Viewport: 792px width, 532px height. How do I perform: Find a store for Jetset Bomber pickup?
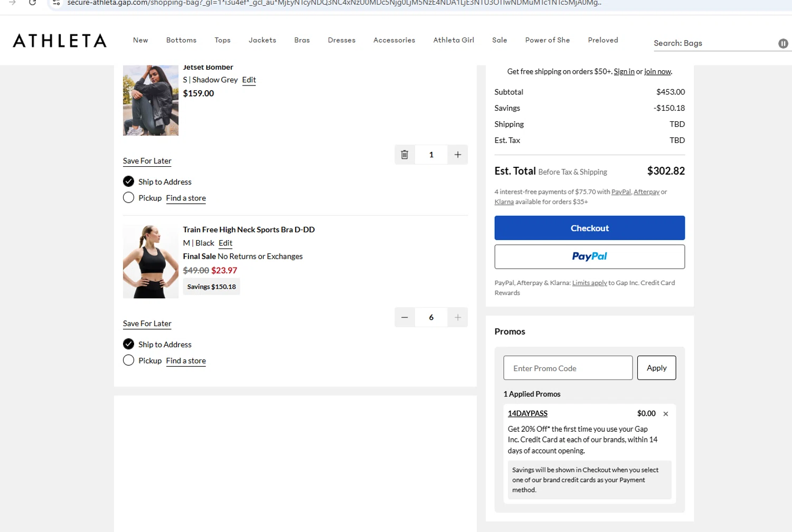point(186,198)
